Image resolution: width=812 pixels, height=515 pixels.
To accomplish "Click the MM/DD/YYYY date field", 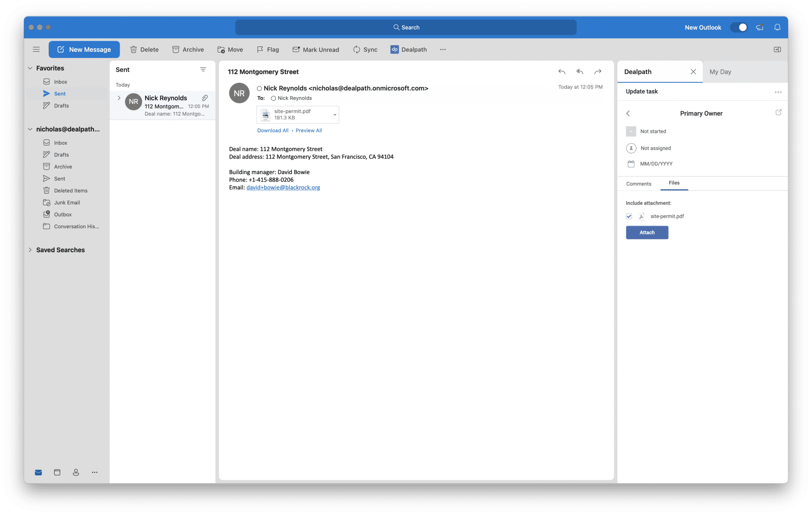I will [x=657, y=163].
